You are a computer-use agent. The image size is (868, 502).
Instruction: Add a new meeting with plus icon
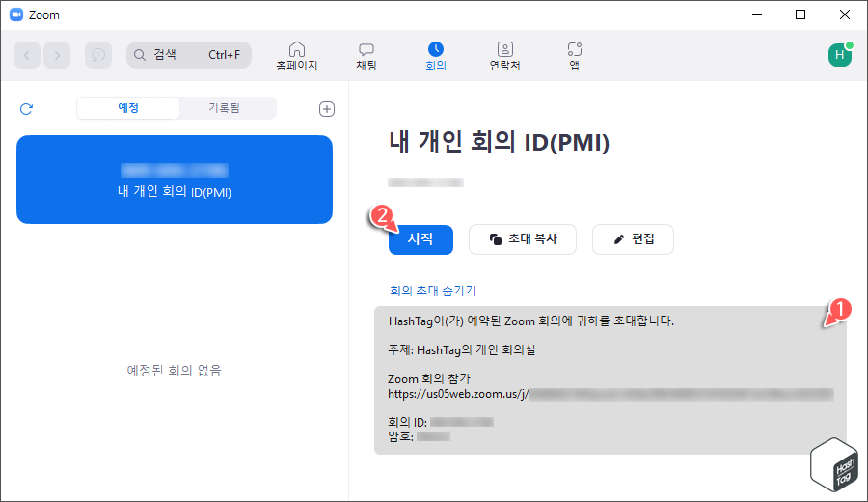(327, 109)
